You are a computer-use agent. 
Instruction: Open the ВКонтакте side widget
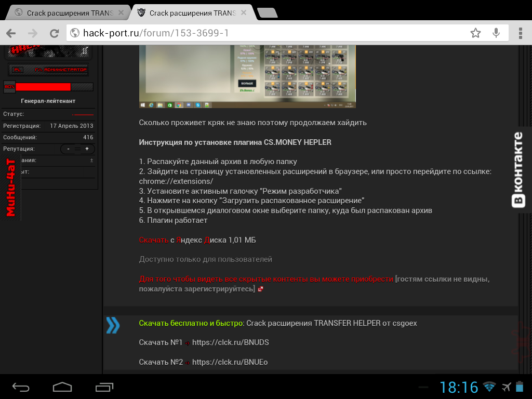point(518,170)
